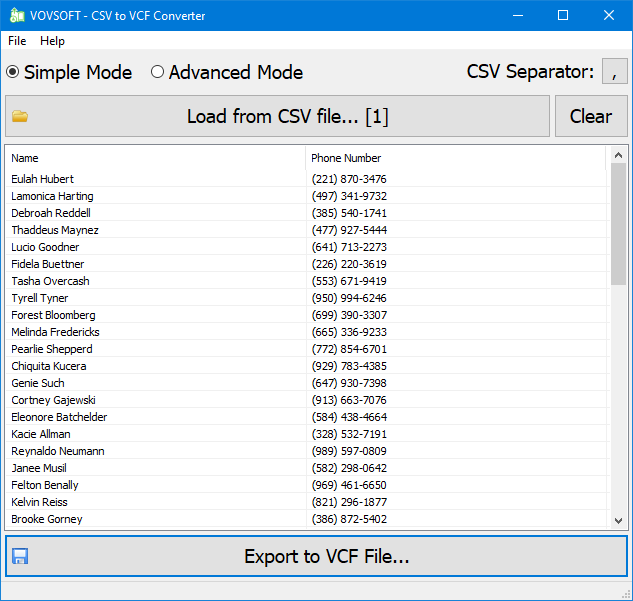Screen dimensions: 633x601
Task: Click the Export to VCF File button label
Action: [326, 556]
